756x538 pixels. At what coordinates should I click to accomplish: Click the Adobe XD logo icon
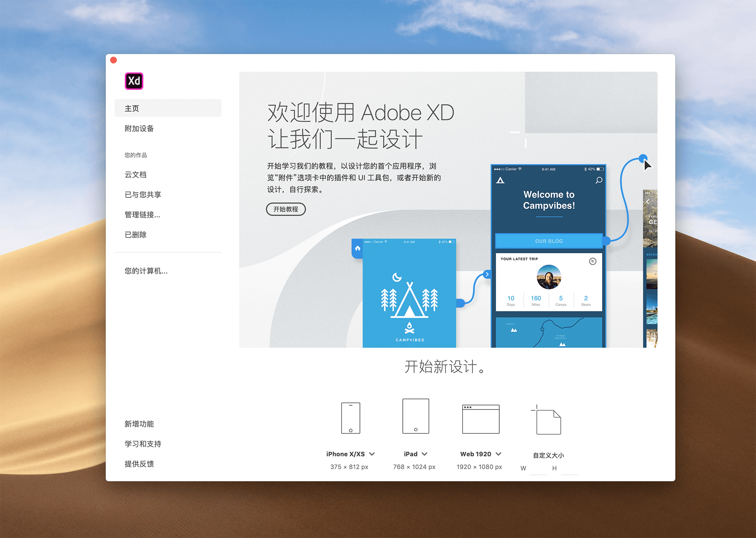[134, 81]
